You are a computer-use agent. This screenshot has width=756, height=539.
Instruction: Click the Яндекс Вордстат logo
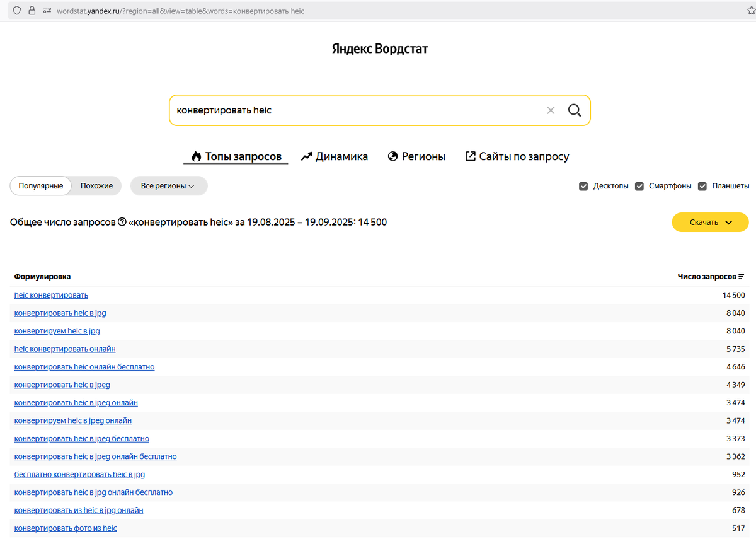point(380,49)
